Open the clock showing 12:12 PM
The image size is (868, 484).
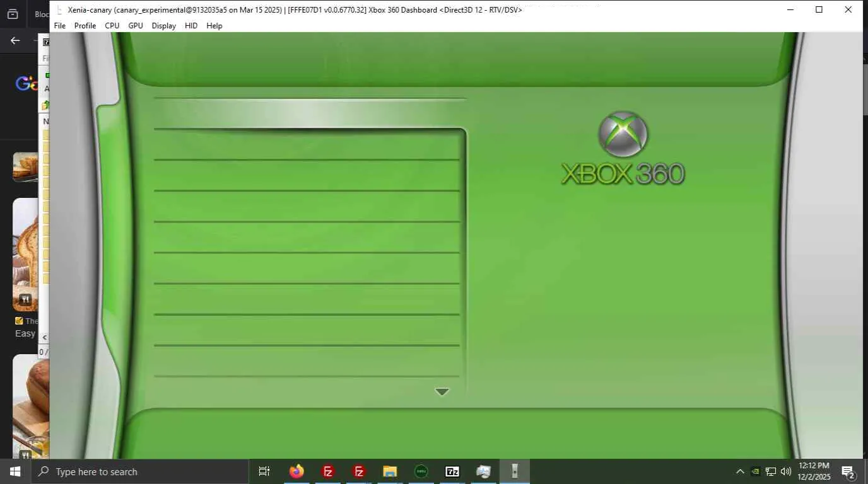tap(814, 471)
